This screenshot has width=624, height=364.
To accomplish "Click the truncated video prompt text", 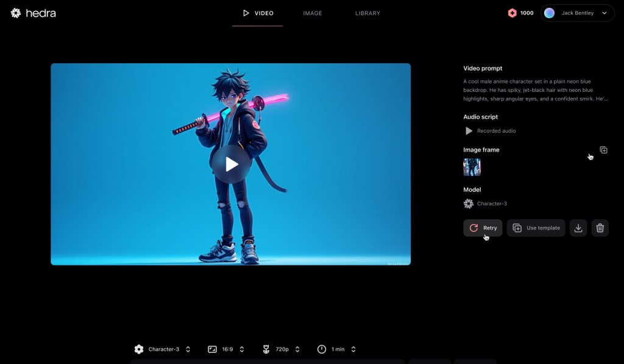I will click(535, 90).
